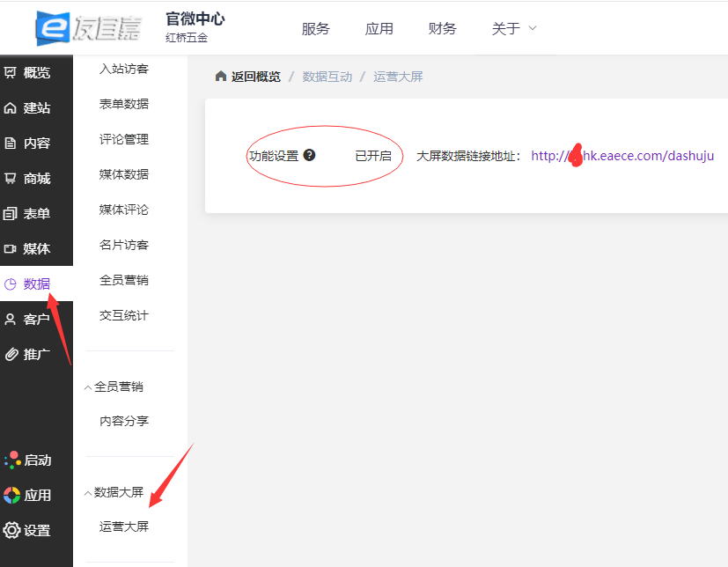This screenshot has height=567, width=728.
Task: Select 媒体评论 in submenu
Action: [123, 210]
